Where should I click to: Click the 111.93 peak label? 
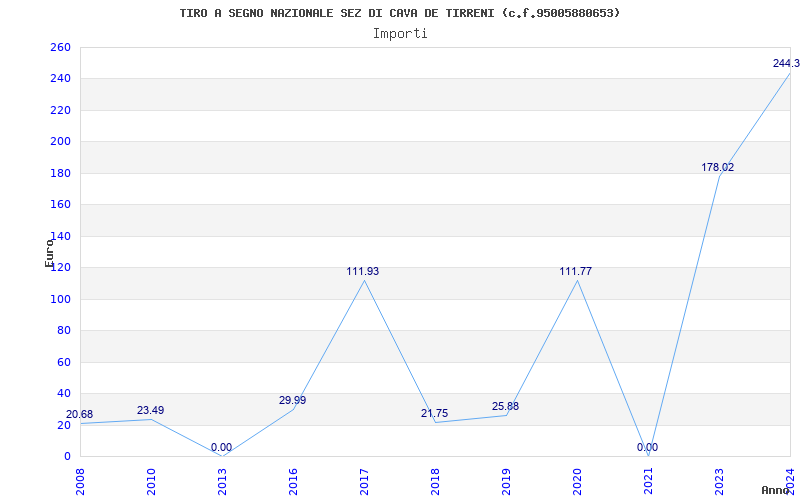pyautogui.click(x=363, y=271)
